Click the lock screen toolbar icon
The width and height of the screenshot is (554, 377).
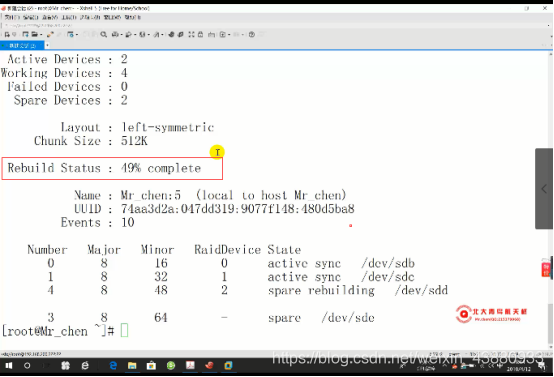click(x=200, y=34)
